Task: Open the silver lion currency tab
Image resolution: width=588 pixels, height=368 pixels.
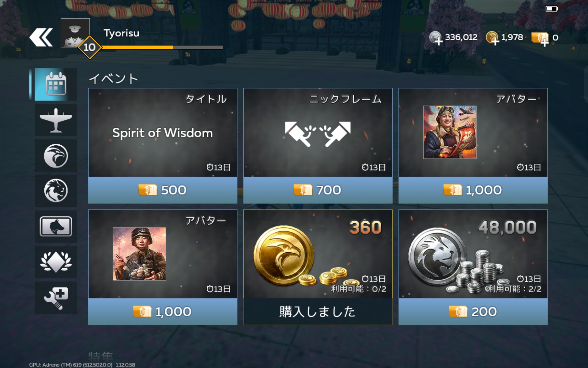Action: (56, 191)
